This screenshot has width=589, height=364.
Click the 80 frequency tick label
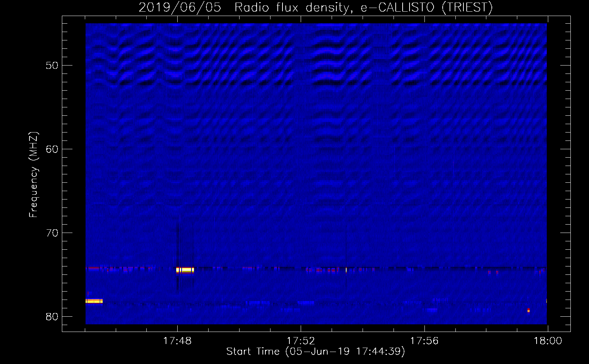click(x=52, y=317)
